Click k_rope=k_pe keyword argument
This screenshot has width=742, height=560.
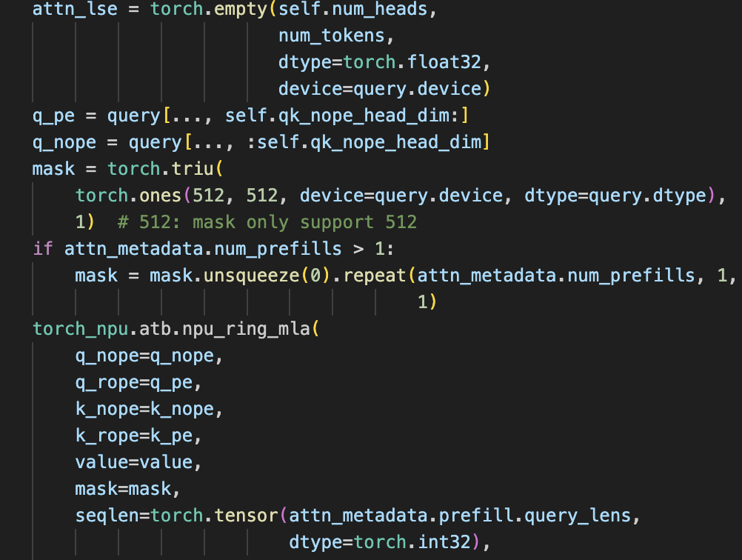pos(134,436)
